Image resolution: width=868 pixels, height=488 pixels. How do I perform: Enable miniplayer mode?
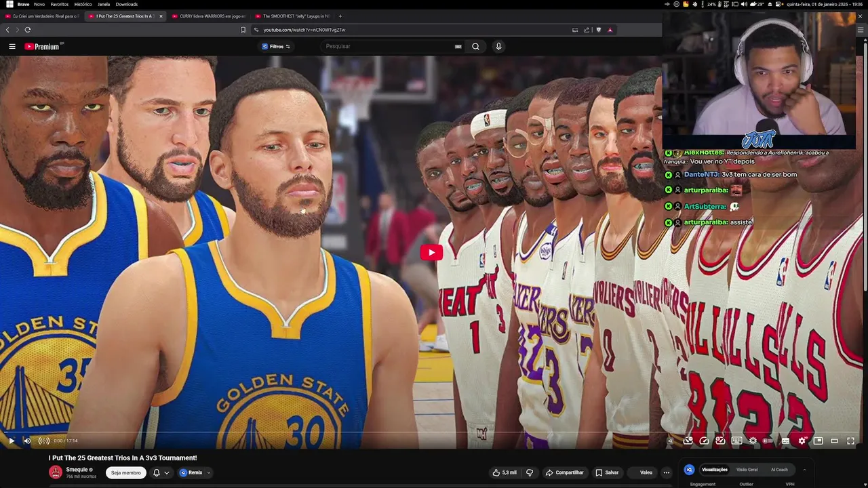(818, 441)
